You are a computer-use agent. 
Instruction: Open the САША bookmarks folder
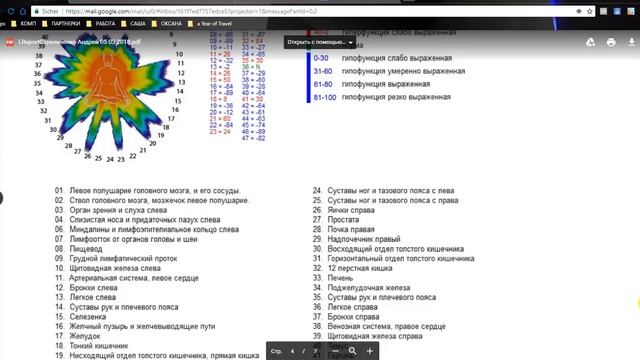tap(133, 24)
